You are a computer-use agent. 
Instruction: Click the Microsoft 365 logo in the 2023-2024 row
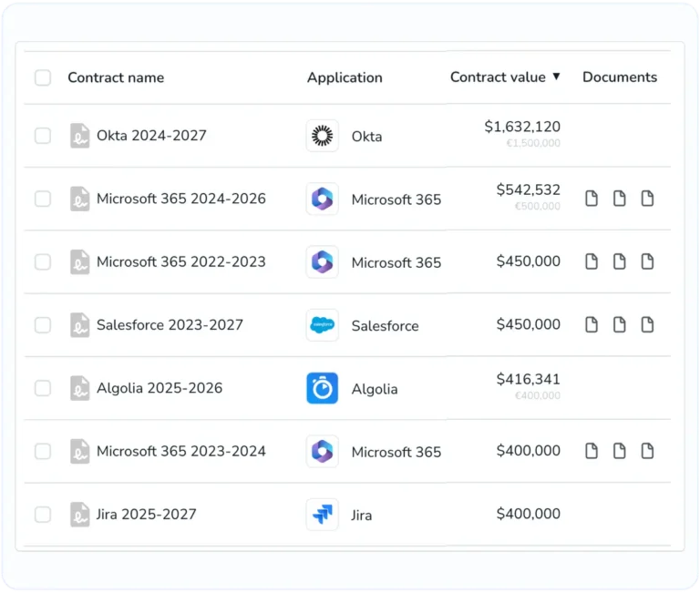(x=323, y=451)
